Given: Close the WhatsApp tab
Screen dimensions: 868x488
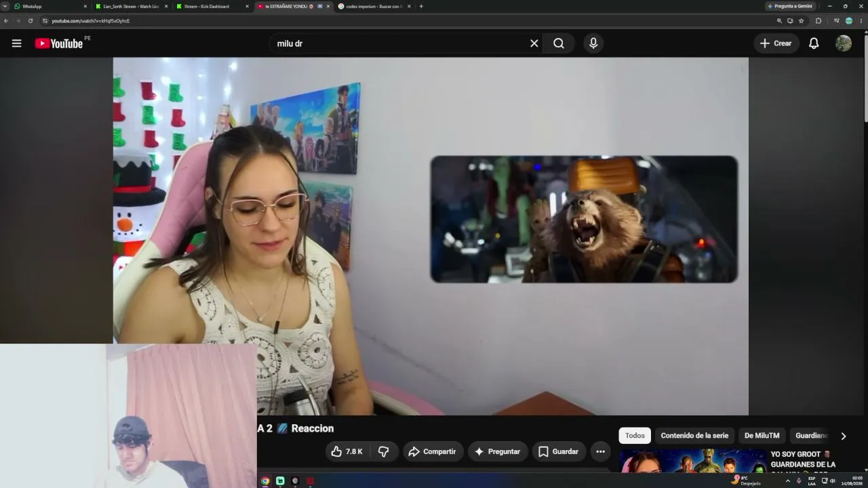Looking at the screenshot, I should point(85,6).
